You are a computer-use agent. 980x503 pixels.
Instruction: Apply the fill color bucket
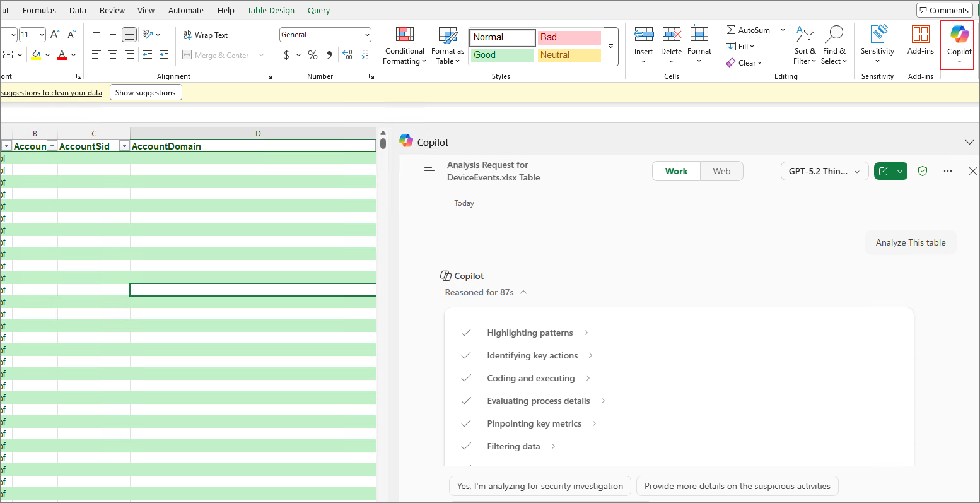point(36,55)
